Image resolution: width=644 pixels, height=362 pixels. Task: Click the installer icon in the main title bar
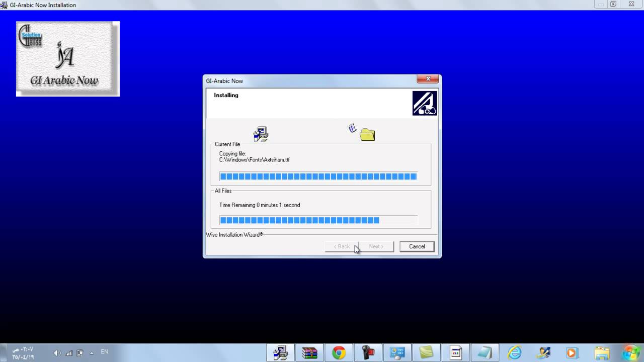click(4, 5)
